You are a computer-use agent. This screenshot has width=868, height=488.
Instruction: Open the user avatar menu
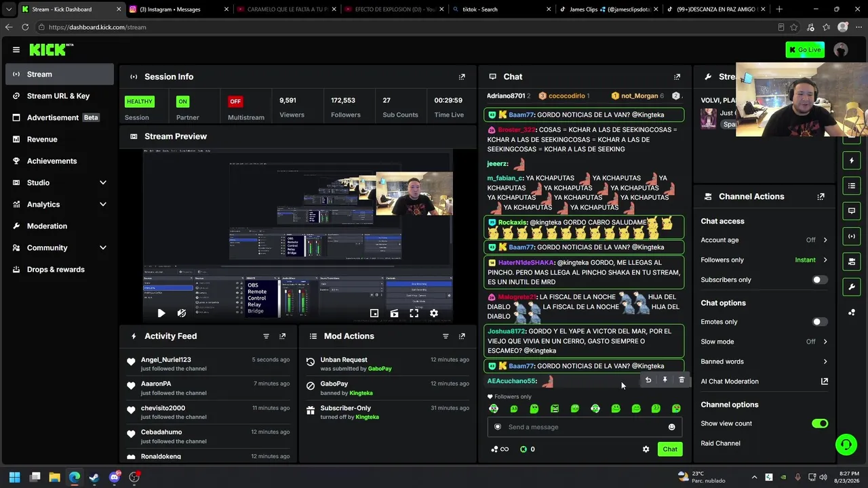click(x=841, y=49)
